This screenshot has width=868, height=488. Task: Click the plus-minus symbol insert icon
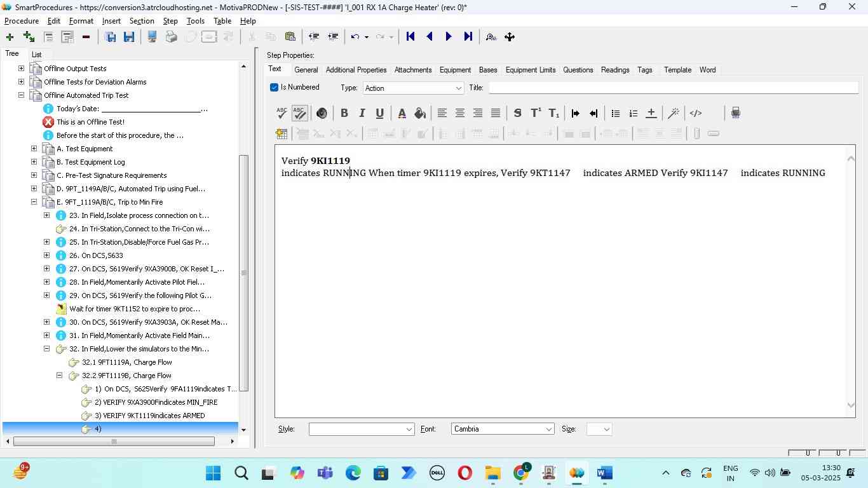651,113
